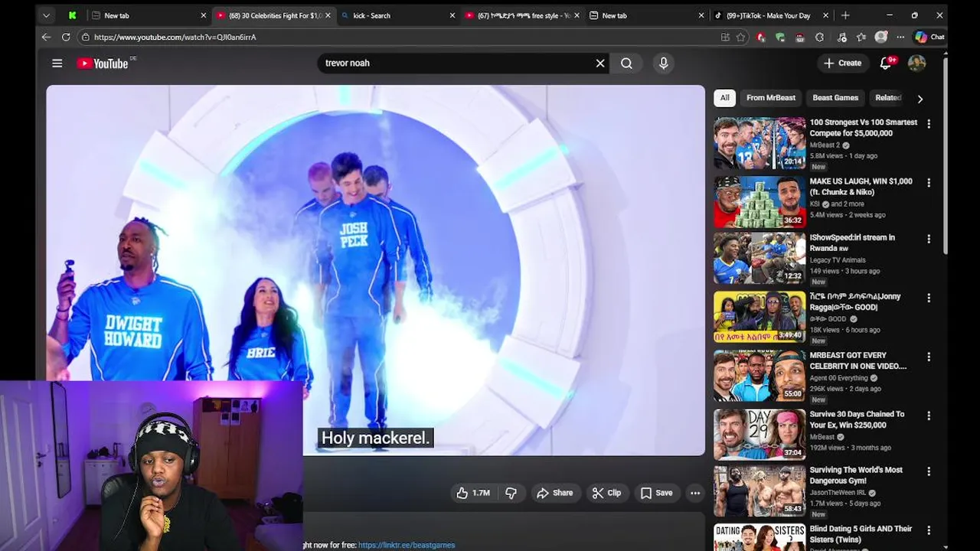
Task: Clear the search box with the X
Action: 600,64
